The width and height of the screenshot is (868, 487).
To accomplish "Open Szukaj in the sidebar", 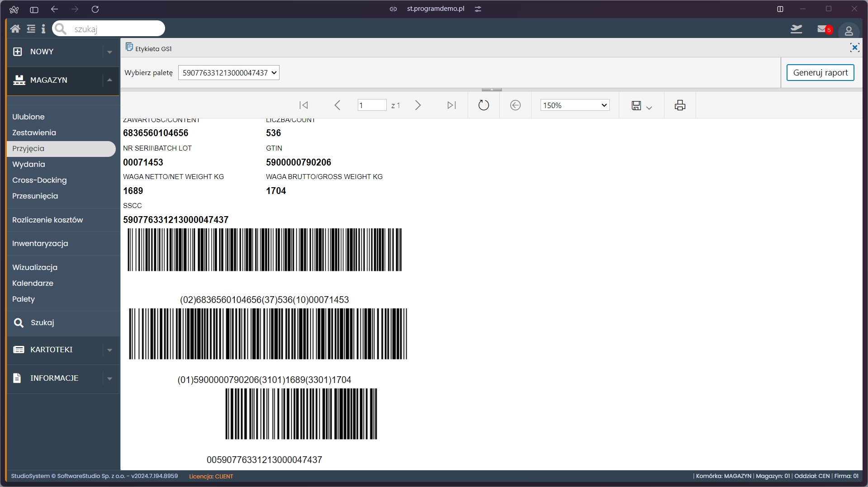I will click(42, 322).
